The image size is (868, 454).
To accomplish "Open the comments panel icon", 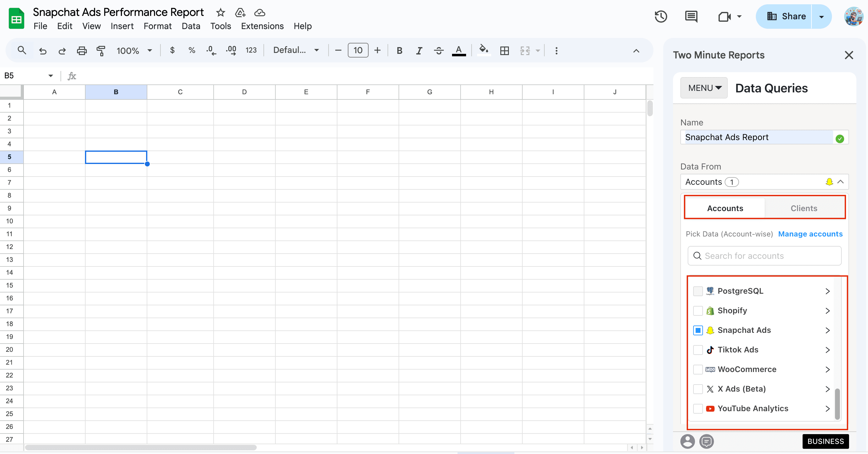I will point(691,17).
